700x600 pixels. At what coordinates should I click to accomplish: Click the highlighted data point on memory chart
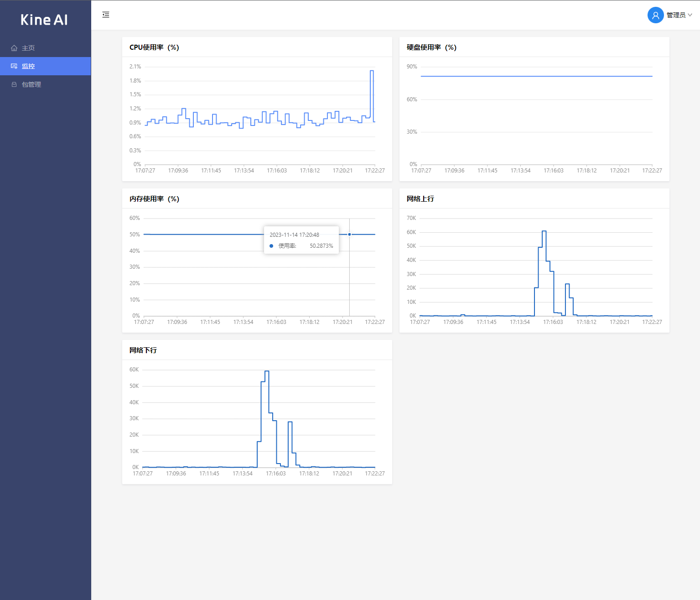(x=349, y=235)
